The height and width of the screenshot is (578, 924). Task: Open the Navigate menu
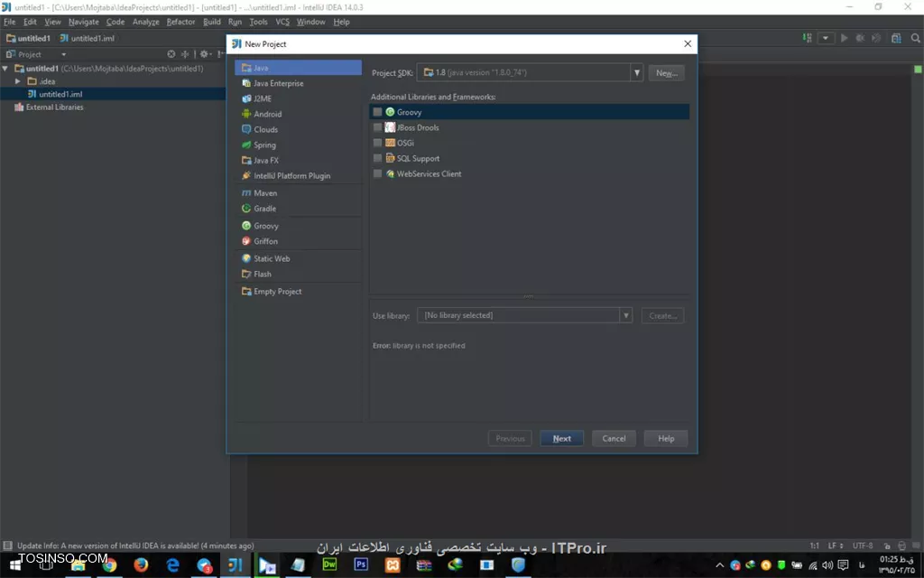point(84,22)
